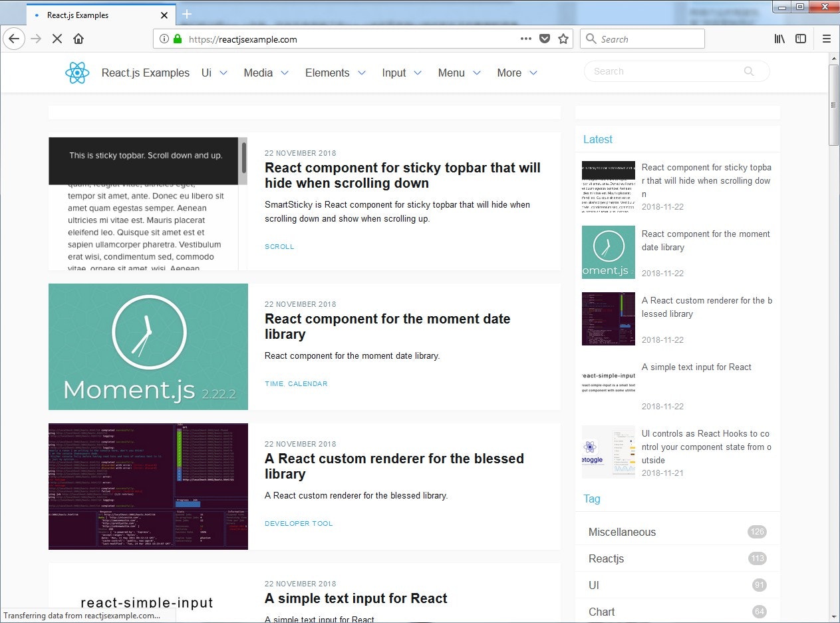Viewport: 840px width, 623px height.
Task: Click the browser back arrow icon
Action: (x=14, y=39)
